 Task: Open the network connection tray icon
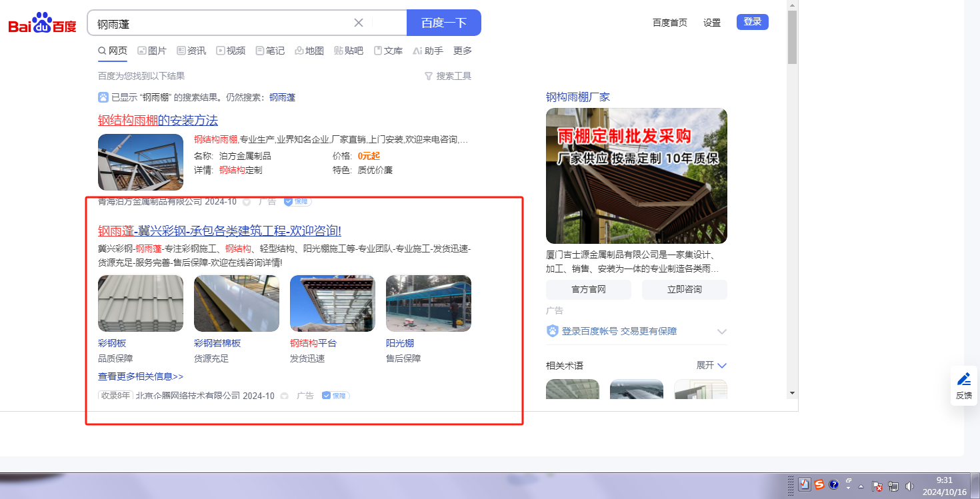(x=893, y=486)
